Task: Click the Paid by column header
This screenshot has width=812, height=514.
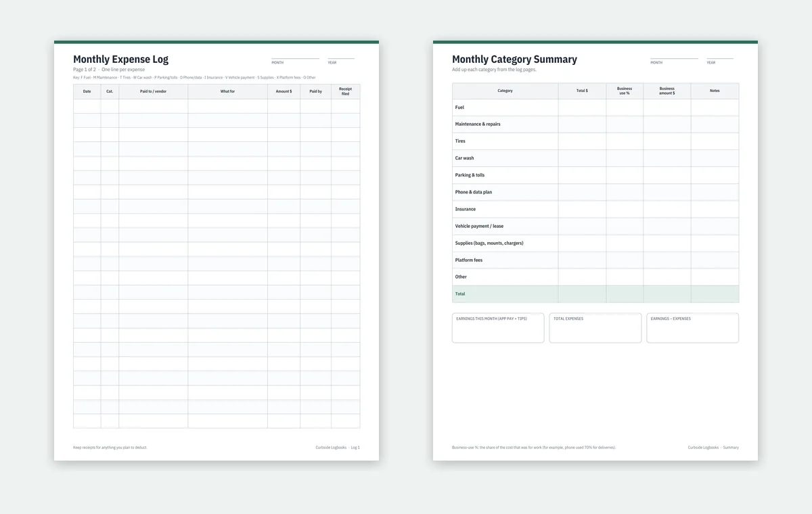Action: (315, 91)
